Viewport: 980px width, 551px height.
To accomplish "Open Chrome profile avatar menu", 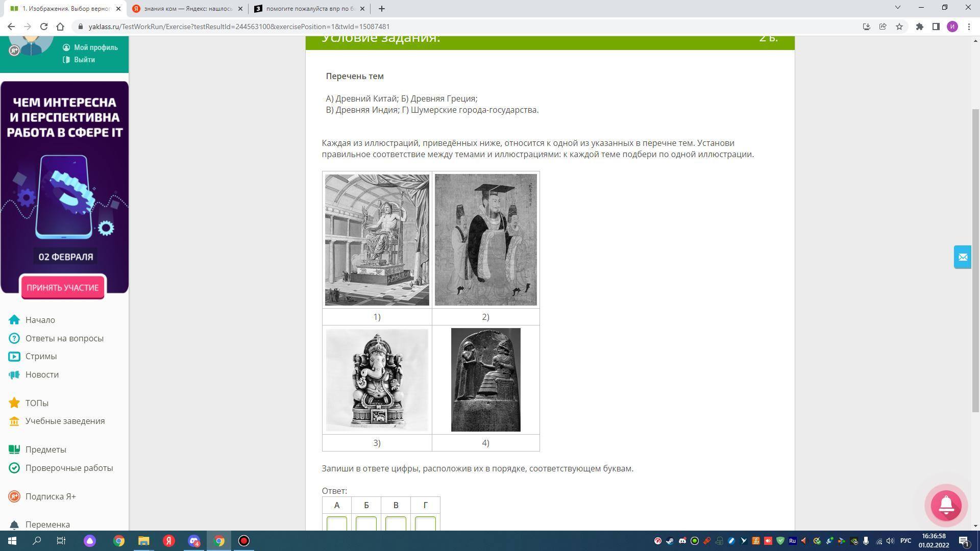I will tap(952, 27).
